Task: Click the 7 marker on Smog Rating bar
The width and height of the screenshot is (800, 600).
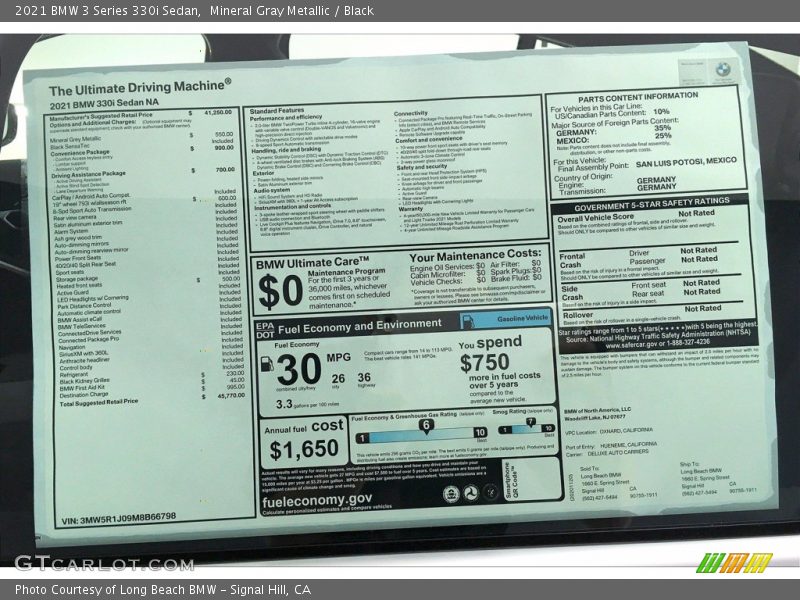Action: (x=529, y=423)
